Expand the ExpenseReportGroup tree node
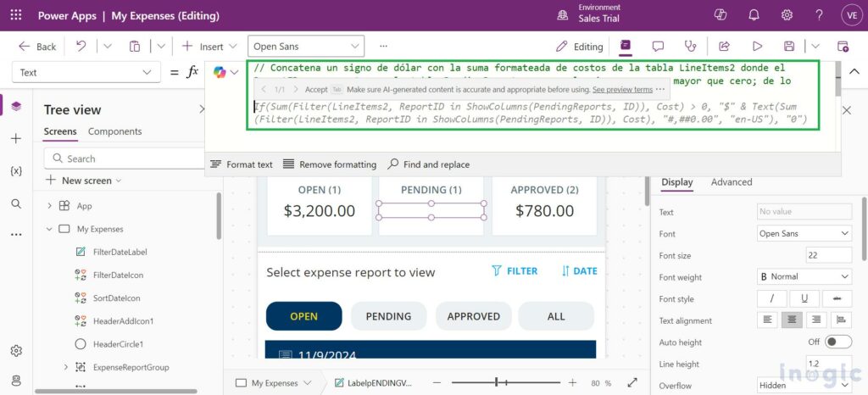The height and width of the screenshot is (395, 868). coord(66,367)
